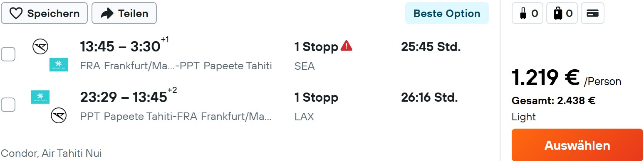The image size is (644, 161).
Task: Open the Beste Option badge
Action: [447, 13]
